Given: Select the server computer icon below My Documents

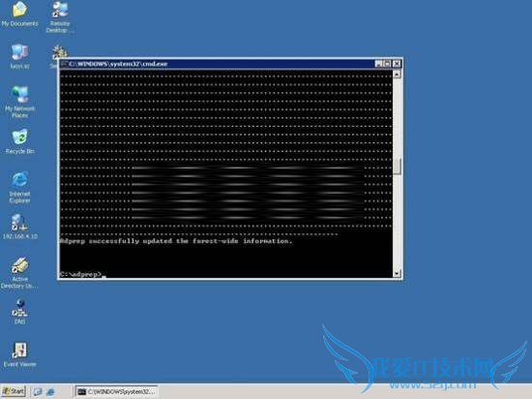Looking at the screenshot, I should (x=19, y=56).
